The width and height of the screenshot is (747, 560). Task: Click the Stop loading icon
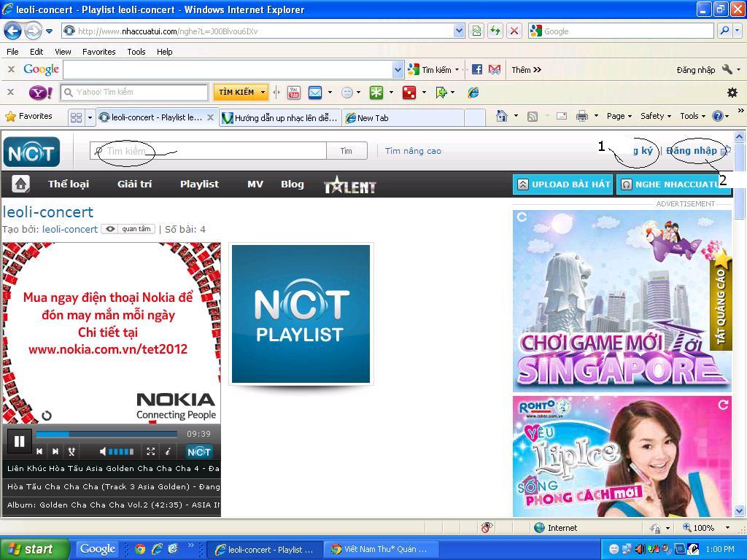tap(514, 31)
